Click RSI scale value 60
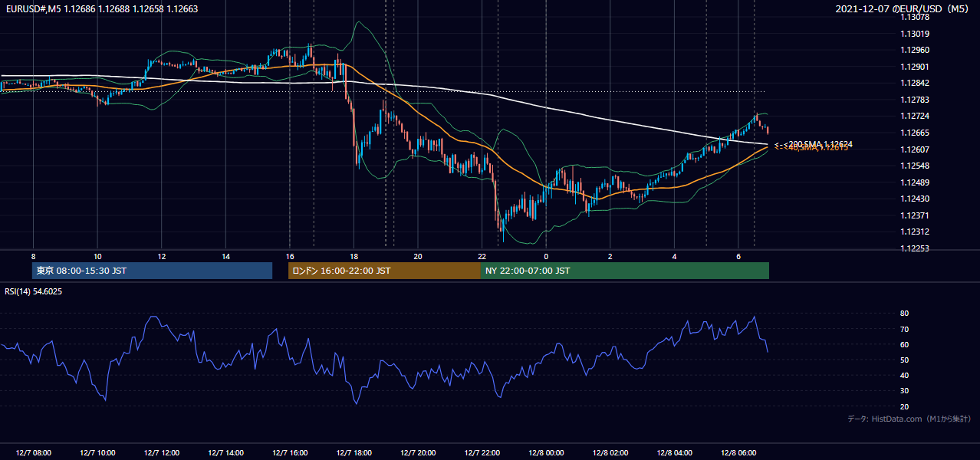This screenshot has height=460, width=980. (x=905, y=344)
